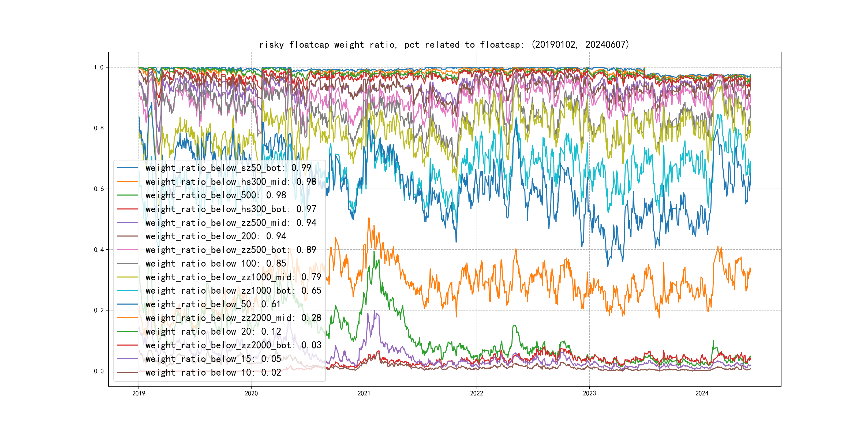
Task: Click the 0.8 y-axis tick label
Action: pos(99,128)
